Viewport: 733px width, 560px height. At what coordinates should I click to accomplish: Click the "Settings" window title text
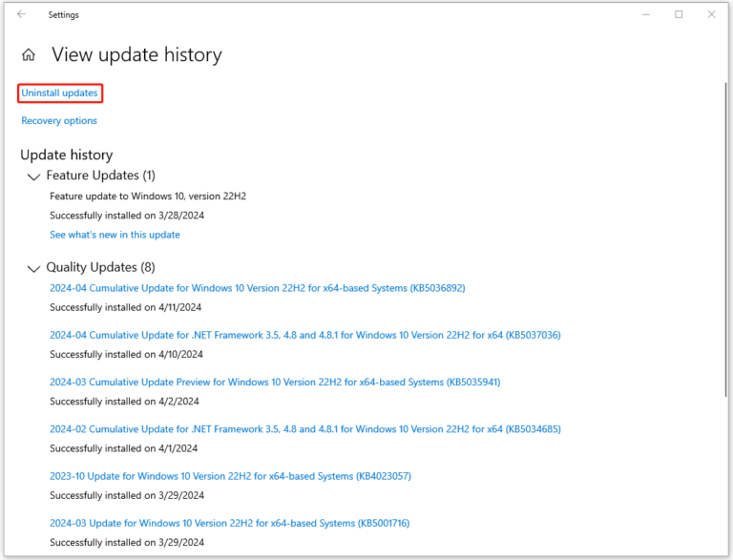pyautogui.click(x=64, y=15)
